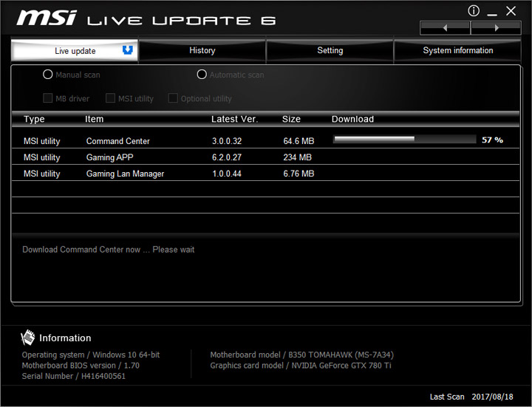Click the Command Center download progress bar
Viewport: 532px width, 407px height.
(404, 139)
